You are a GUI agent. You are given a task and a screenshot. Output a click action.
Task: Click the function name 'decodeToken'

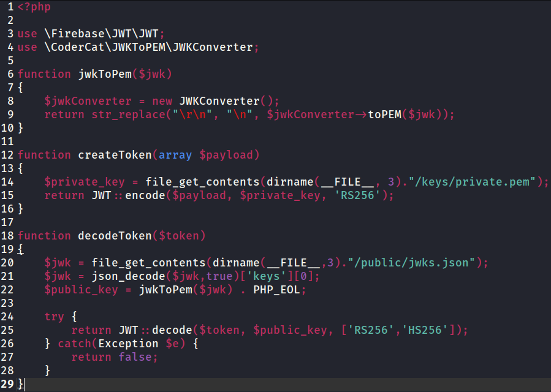pos(115,236)
